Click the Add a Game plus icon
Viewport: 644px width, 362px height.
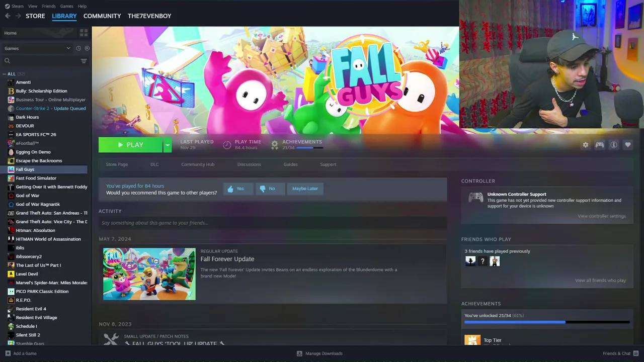(x=8, y=353)
